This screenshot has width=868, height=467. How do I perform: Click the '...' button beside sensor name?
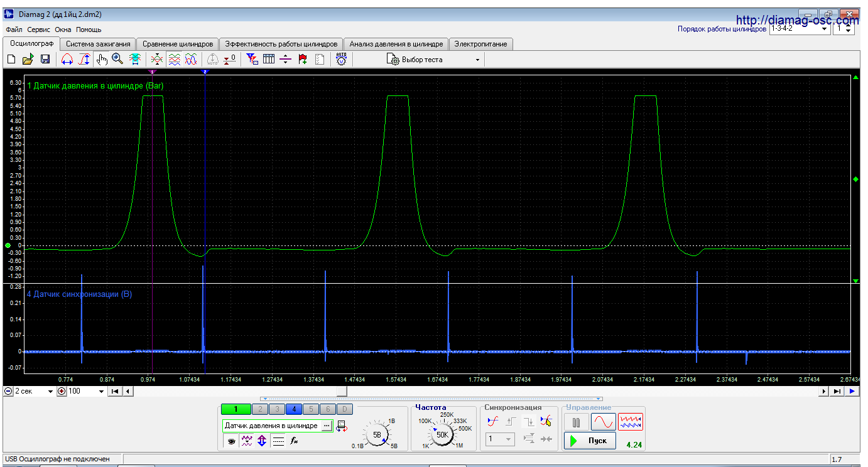[326, 426]
